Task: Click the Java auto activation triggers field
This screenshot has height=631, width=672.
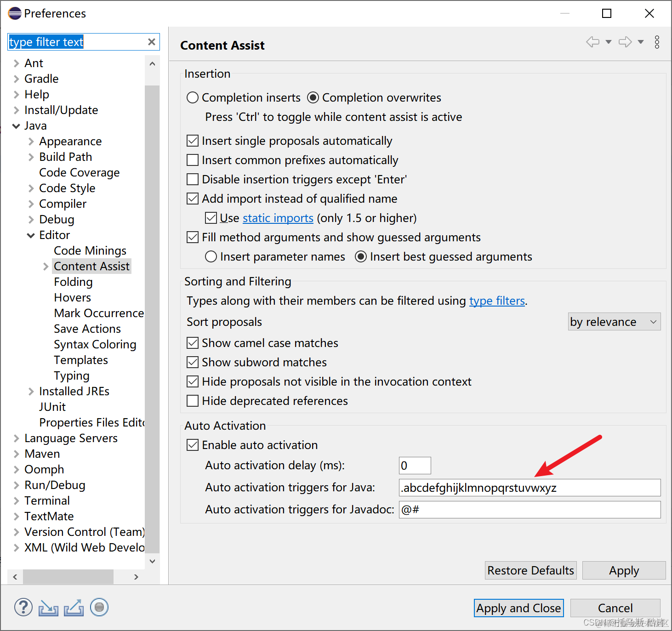Action: click(530, 488)
